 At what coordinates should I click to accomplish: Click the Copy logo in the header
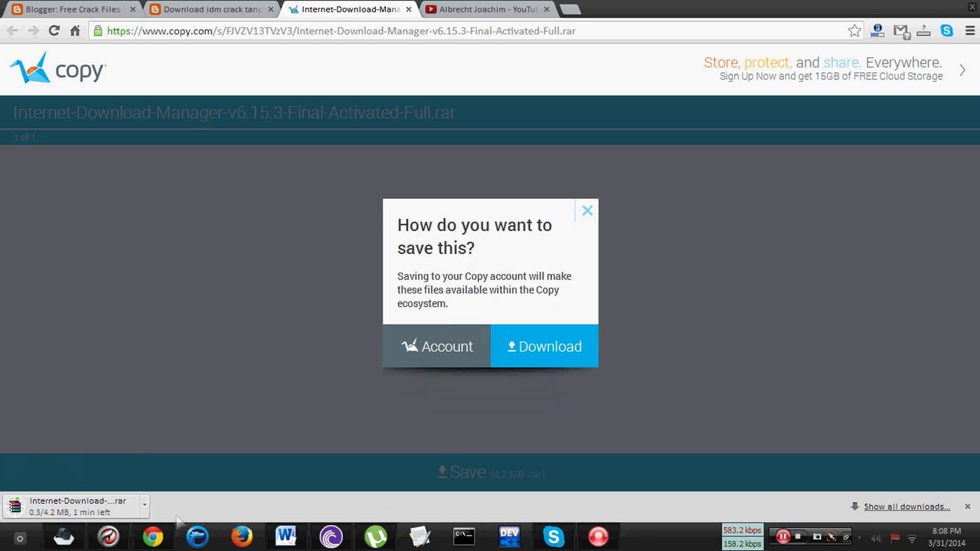coord(57,69)
